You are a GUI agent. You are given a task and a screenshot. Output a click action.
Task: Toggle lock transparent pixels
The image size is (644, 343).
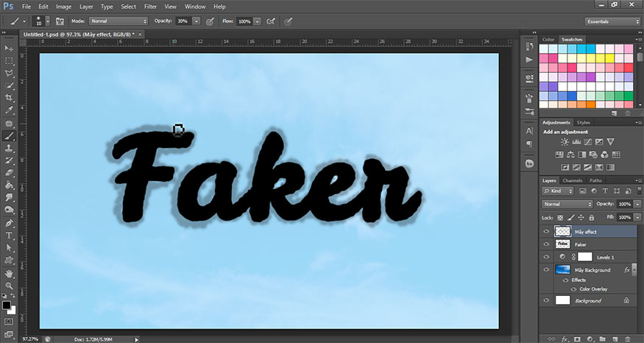[560, 217]
